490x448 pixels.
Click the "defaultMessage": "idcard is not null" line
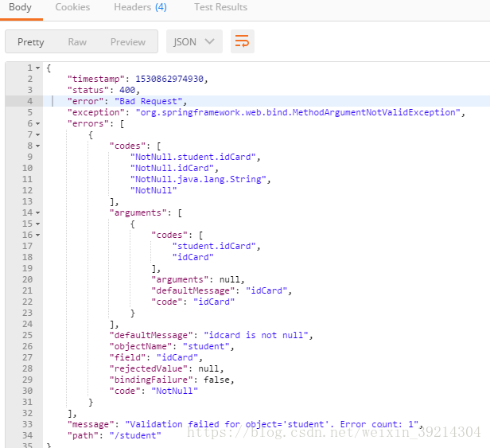coord(212,336)
